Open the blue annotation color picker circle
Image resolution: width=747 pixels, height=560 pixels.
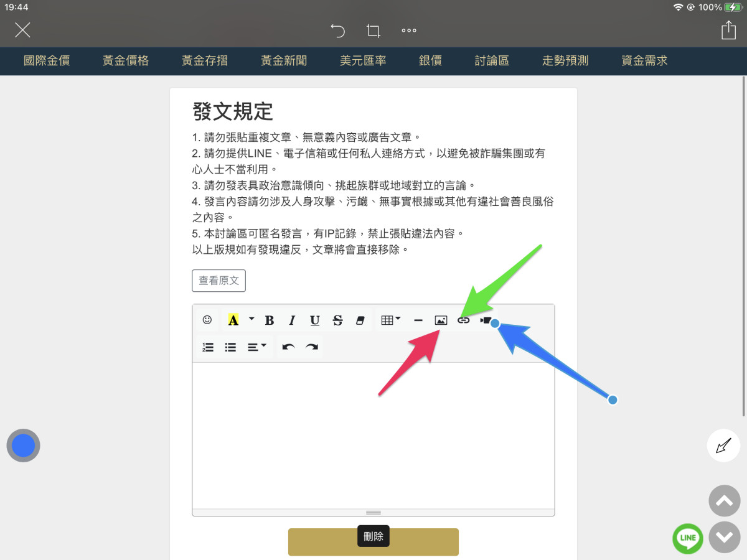pos(23,446)
